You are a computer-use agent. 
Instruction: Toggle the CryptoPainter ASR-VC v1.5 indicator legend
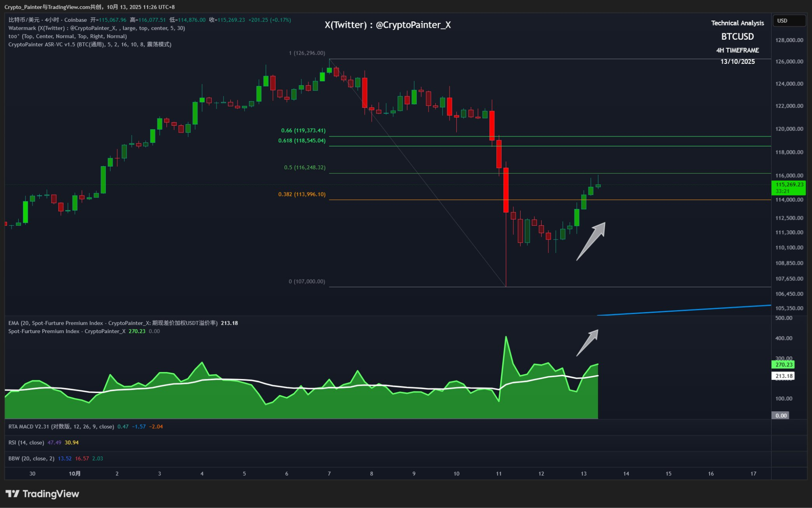[42, 44]
